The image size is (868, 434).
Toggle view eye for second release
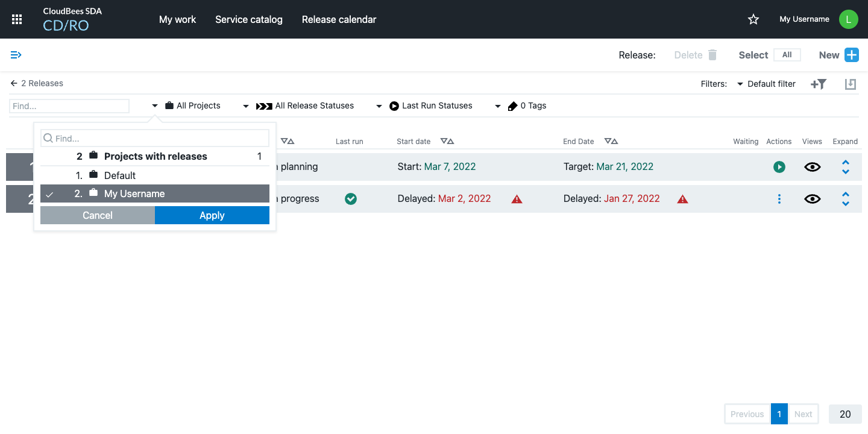click(x=812, y=199)
